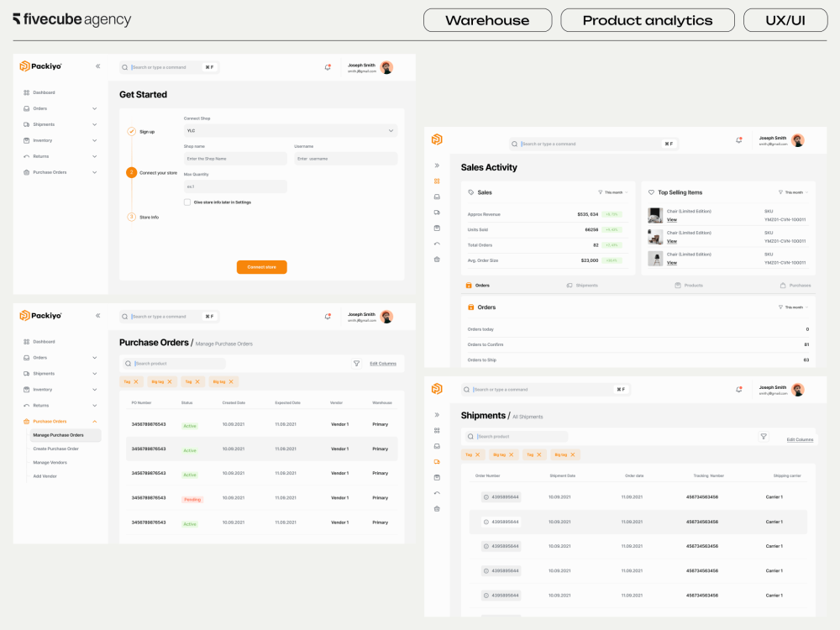Open filter icon in Purchase Orders panel
The width and height of the screenshot is (840, 630).
pos(356,363)
